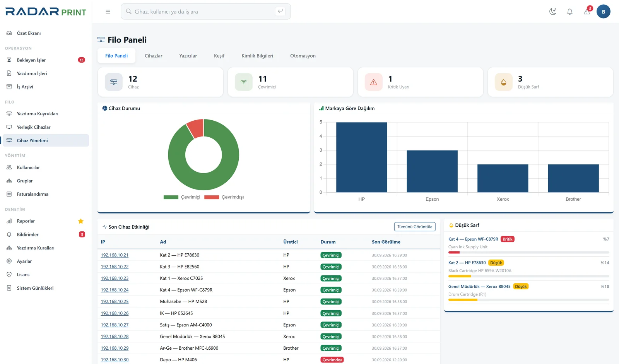Toggle the Raporlar favorite star

(81, 221)
